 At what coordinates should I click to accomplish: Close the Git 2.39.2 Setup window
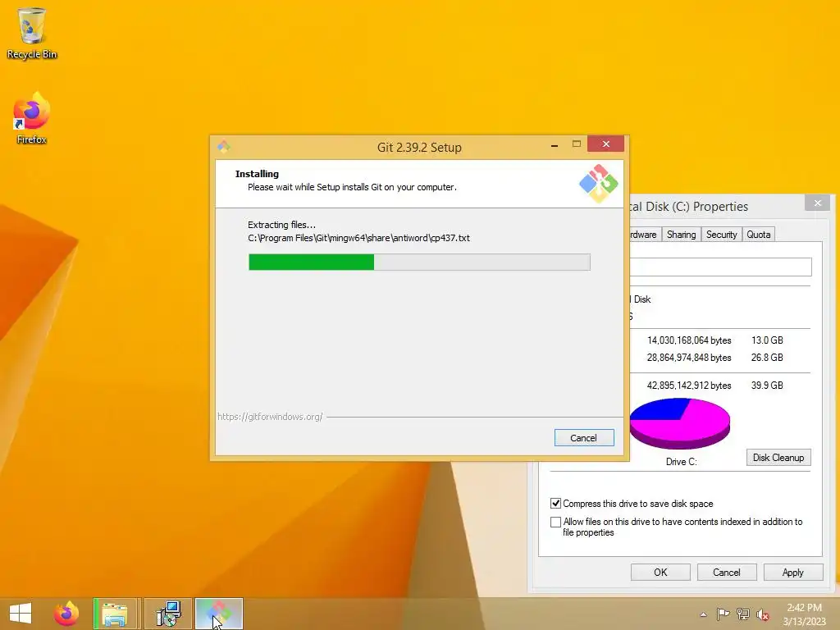point(606,144)
